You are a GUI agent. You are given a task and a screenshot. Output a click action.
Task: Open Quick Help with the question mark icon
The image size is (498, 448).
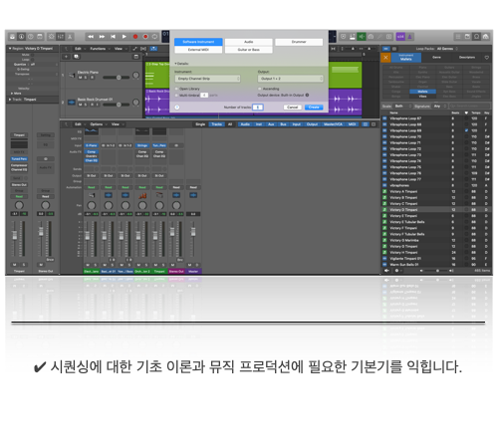(x=31, y=37)
